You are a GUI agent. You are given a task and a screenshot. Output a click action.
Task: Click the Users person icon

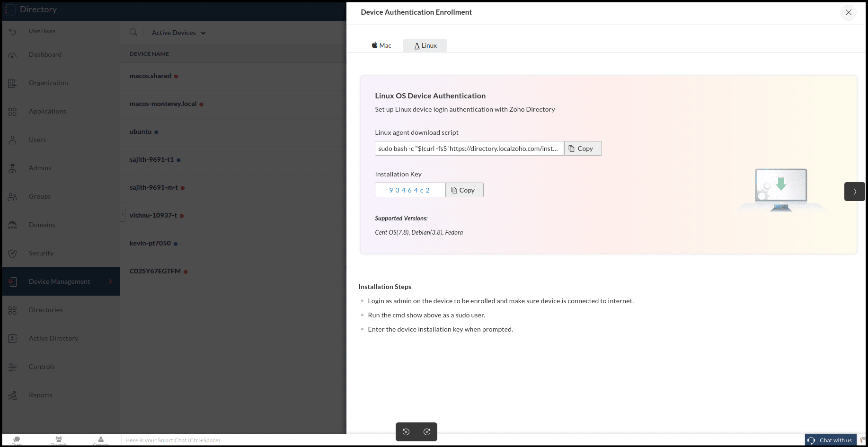click(13, 140)
